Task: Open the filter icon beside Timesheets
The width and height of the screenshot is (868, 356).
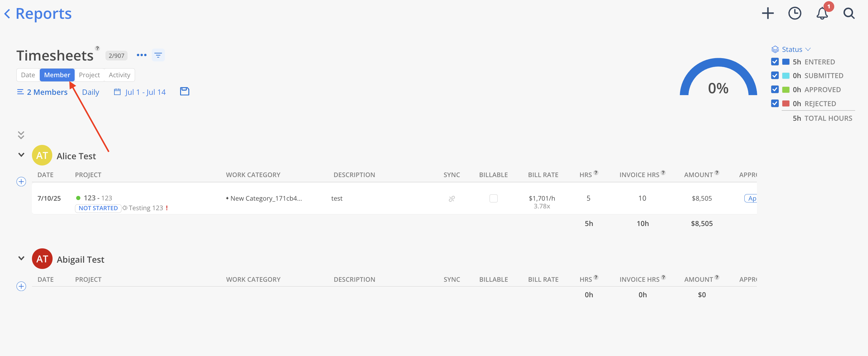Action: pyautogui.click(x=158, y=55)
